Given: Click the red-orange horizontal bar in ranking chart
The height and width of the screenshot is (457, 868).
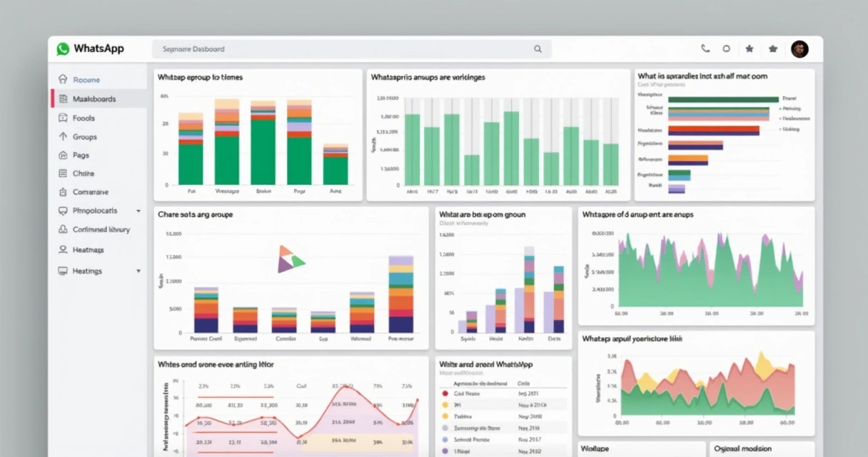Looking at the screenshot, I should click(x=713, y=130).
